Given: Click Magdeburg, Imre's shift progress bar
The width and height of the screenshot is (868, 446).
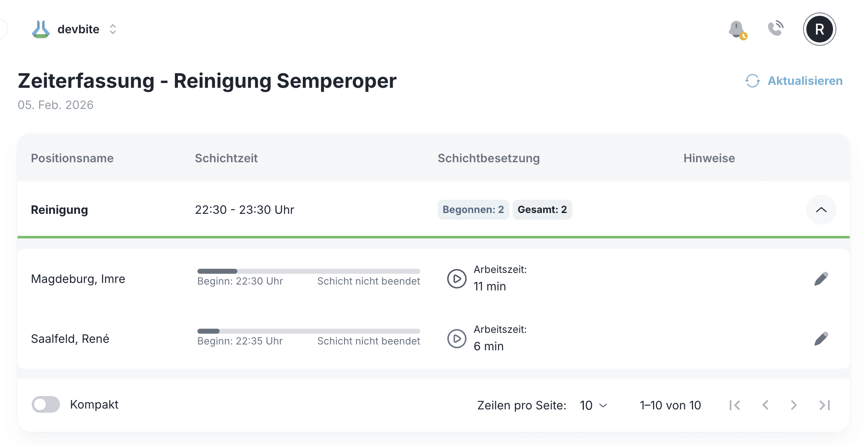Looking at the screenshot, I should (309, 271).
